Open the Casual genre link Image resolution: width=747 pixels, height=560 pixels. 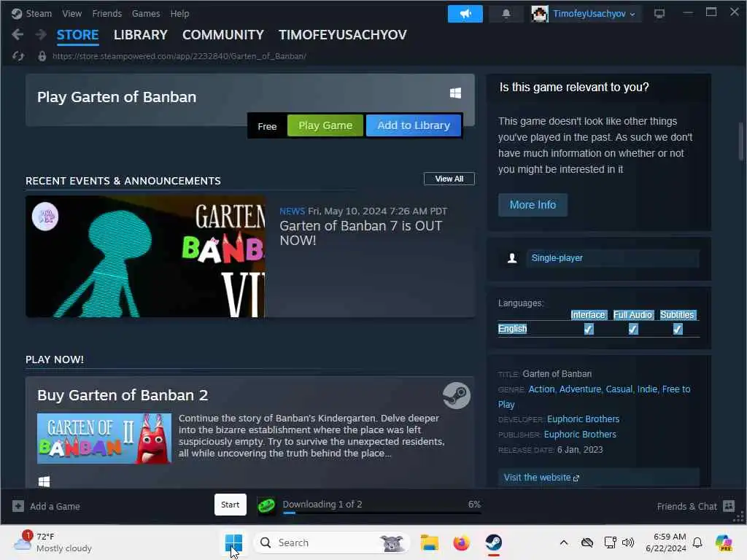(x=619, y=389)
